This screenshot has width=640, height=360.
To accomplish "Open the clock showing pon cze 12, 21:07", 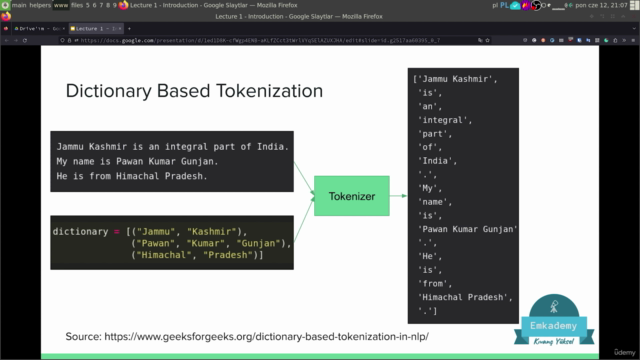I will point(601,5).
